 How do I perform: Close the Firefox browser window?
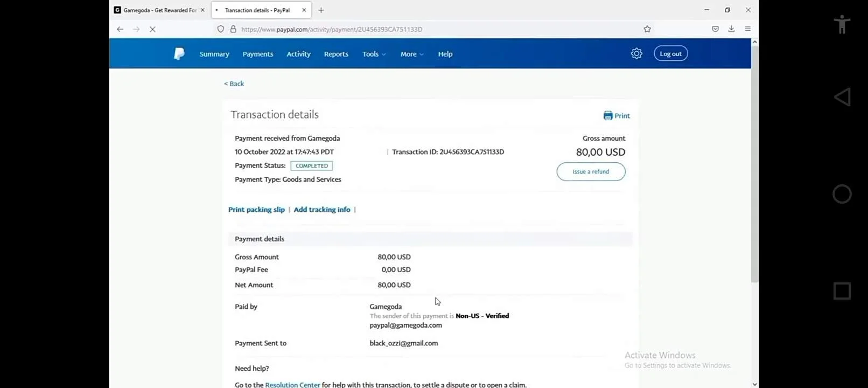click(x=748, y=10)
